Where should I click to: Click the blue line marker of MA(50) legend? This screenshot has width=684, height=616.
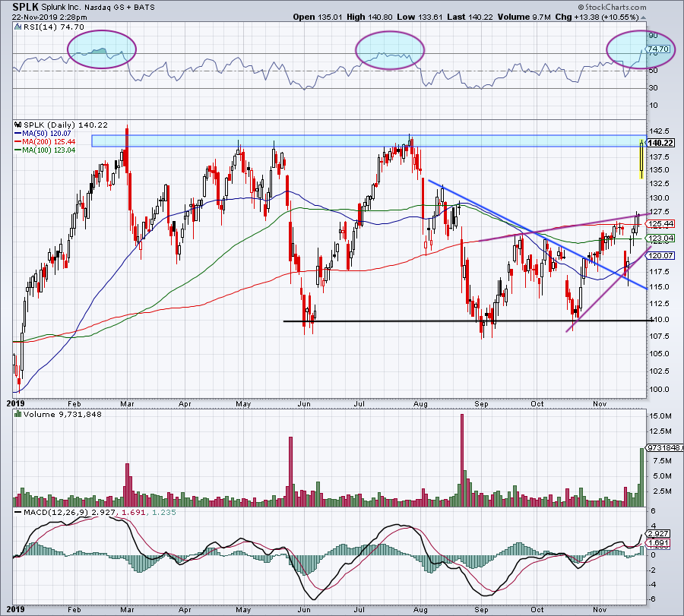coord(18,134)
